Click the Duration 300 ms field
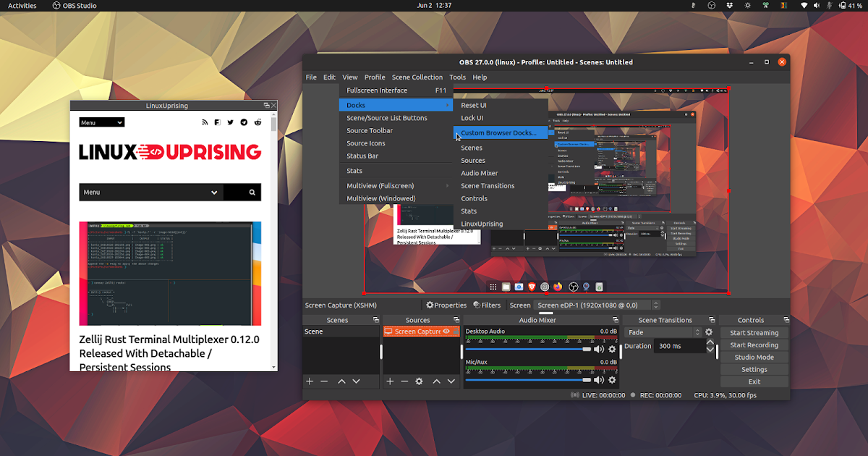Screen dimensions: 868x456 point(679,346)
